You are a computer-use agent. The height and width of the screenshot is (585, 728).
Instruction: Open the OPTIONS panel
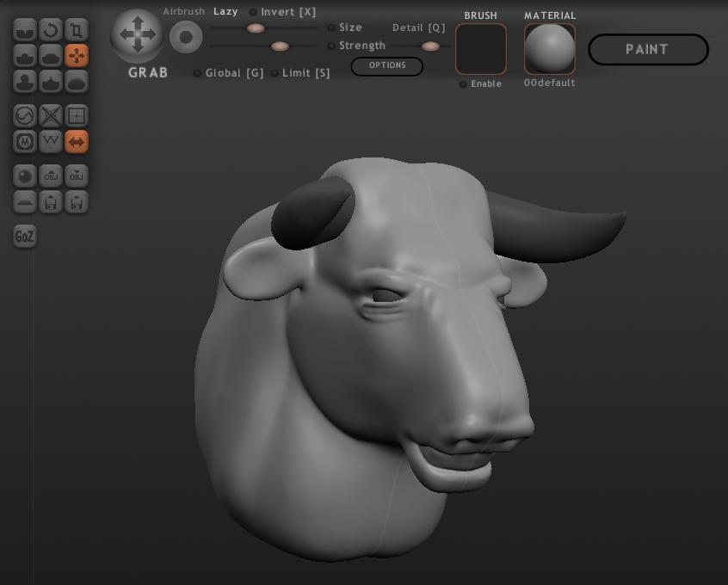[x=386, y=66]
